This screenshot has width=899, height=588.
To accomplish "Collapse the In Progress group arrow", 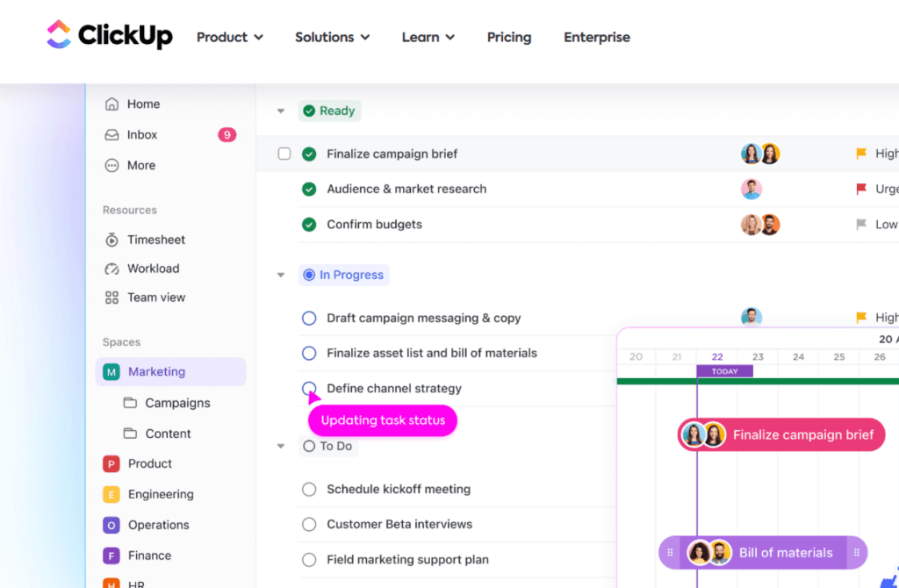I will [x=281, y=275].
